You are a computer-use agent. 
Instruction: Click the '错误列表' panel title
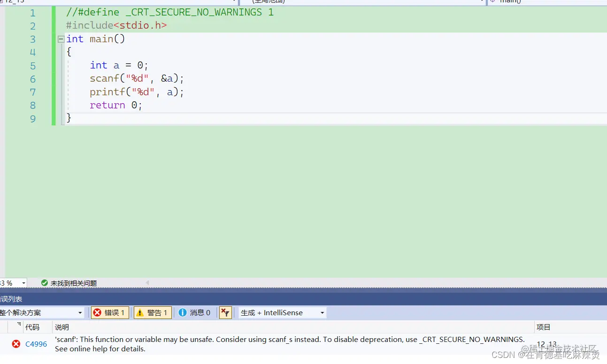click(x=11, y=299)
